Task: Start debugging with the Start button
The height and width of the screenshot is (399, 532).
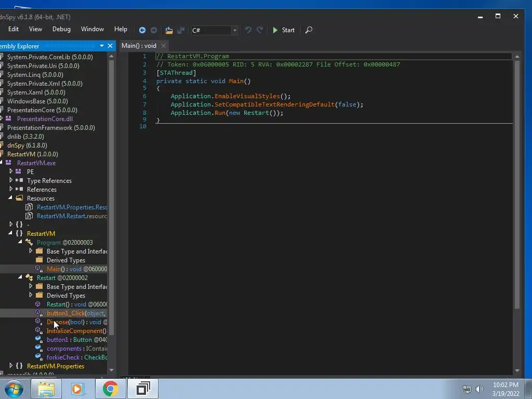Action: (x=284, y=30)
